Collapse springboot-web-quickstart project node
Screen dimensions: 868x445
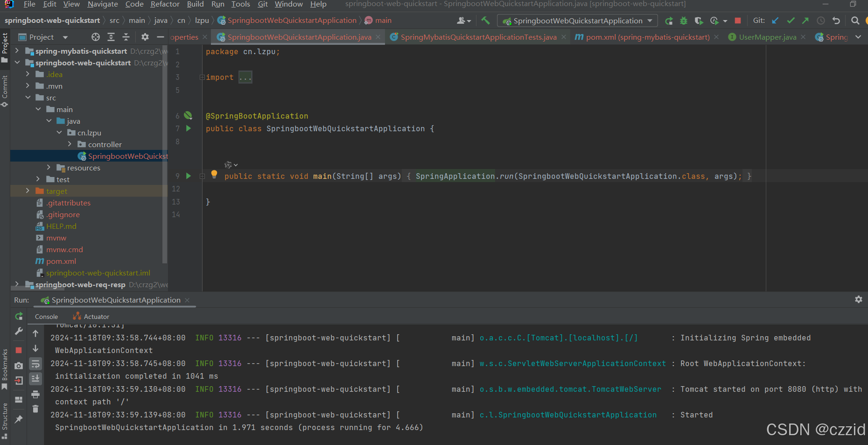pyautogui.click(x=17, y=63)
